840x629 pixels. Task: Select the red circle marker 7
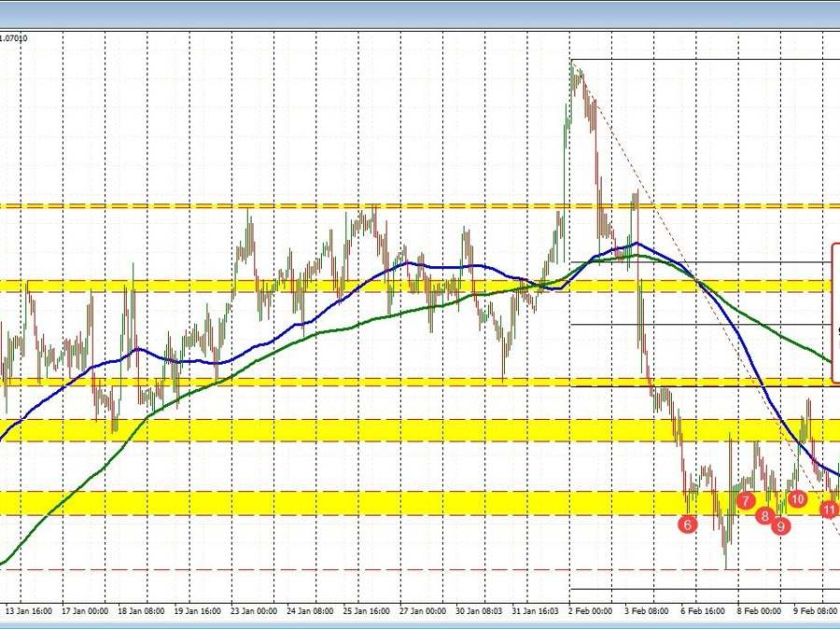click(x=746, y=502)
